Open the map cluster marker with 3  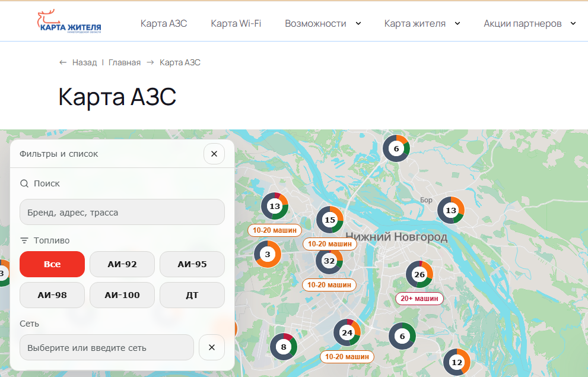[268, 254]
